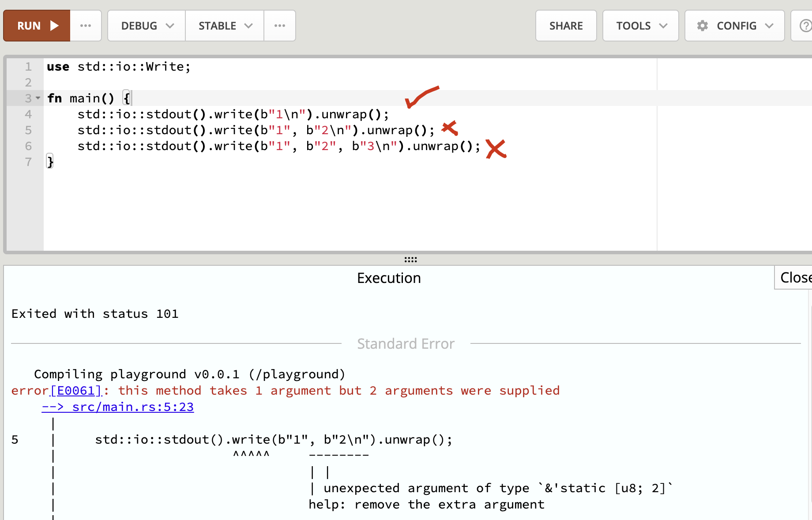Click the SHARE button
This screenshot has height=520, width=812.
coord(566,26)
